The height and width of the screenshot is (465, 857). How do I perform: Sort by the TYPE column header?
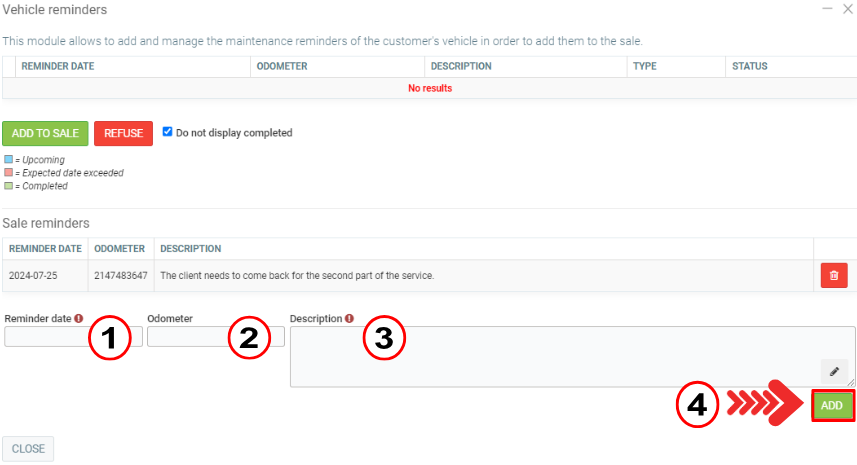pos(645,67)
